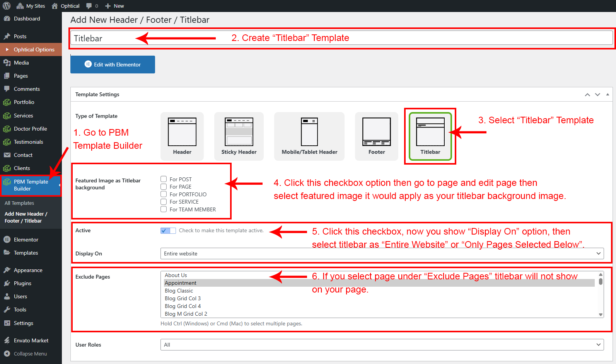The image size is (616, 364).
Task: Open the Display On dropdown
Action: click(382, 253)
